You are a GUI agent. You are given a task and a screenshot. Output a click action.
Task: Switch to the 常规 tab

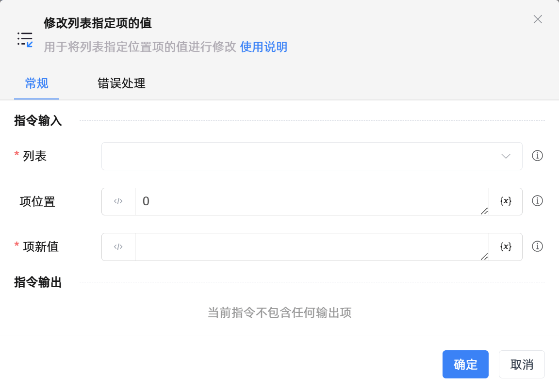37,83
